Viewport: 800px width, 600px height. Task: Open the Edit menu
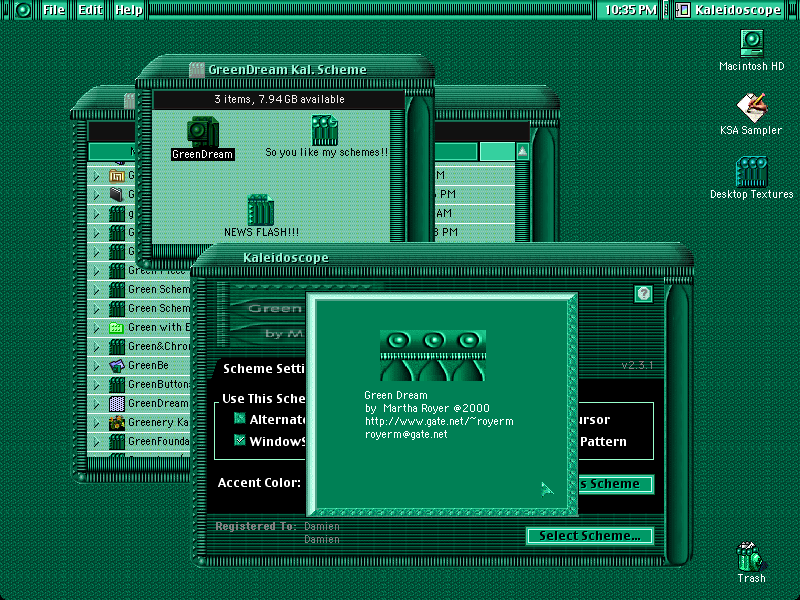click(x=90, y=10)
